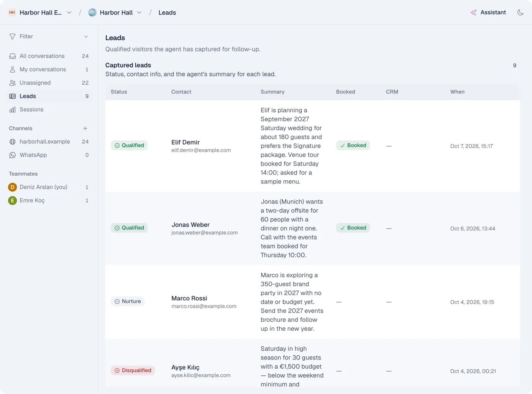This screenshot has height=394, width=532.
Task: Click the Booked badge in Jonas Weber's row
Action: [353, 228]
